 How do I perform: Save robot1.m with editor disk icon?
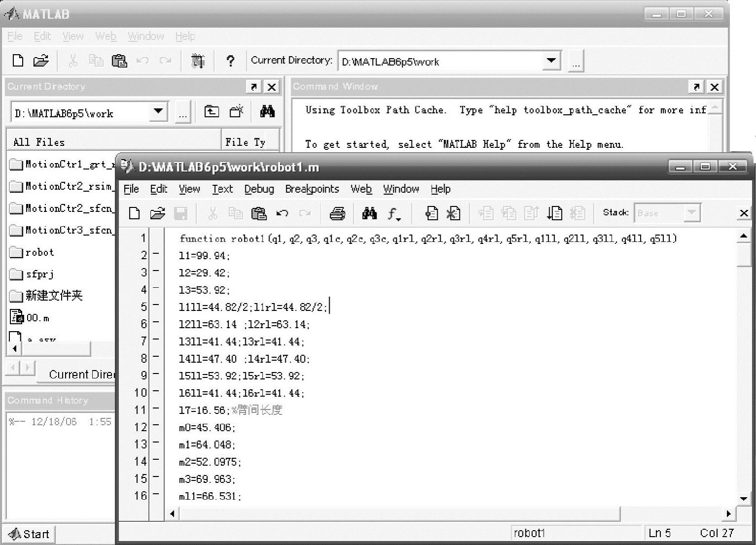click(181, 213)
